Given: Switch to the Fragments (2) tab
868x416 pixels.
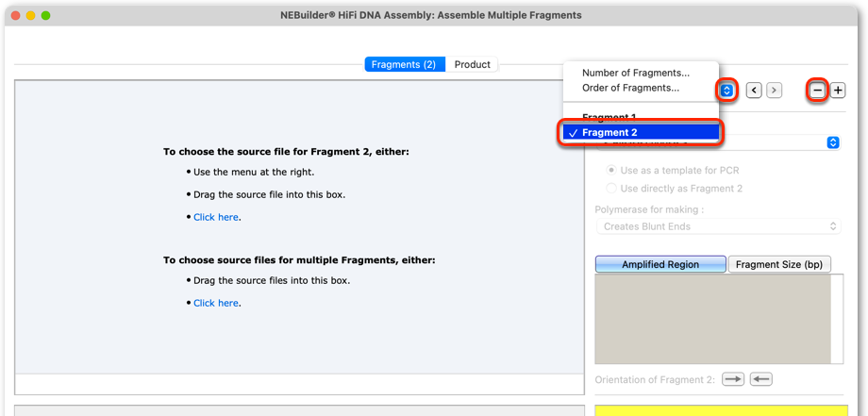Looking at the screenshot, I should point(404,65).
